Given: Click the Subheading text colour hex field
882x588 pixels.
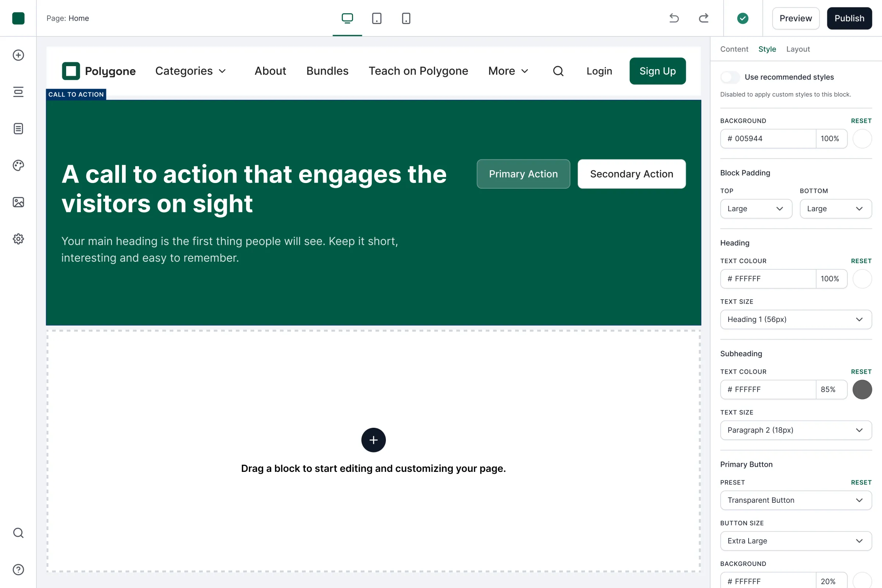Looking at the screenshot, I should (x=768, y=389).
